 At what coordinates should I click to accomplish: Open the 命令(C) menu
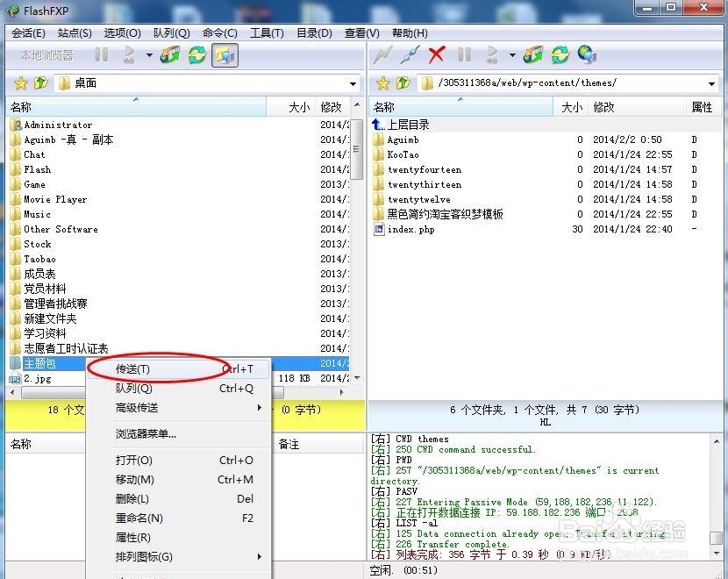[x=219, y=33]
